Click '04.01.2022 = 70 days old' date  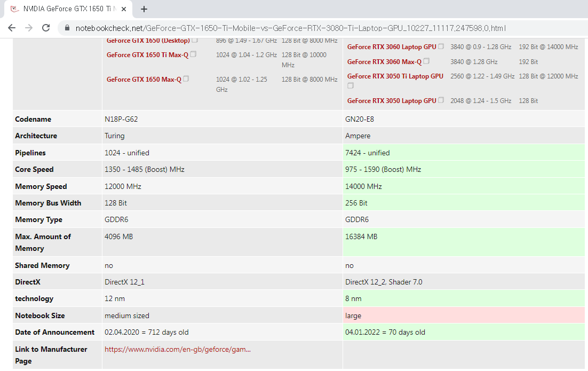(x=385, y=333)
